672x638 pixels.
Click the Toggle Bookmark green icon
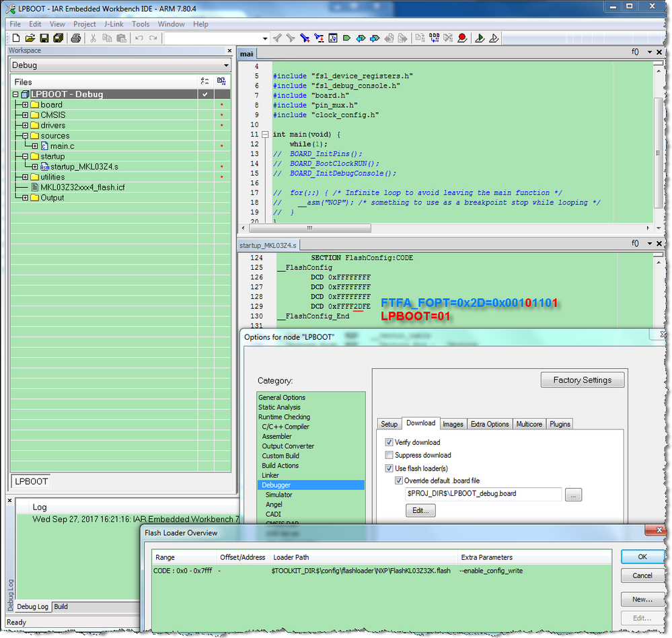(346, 38)
